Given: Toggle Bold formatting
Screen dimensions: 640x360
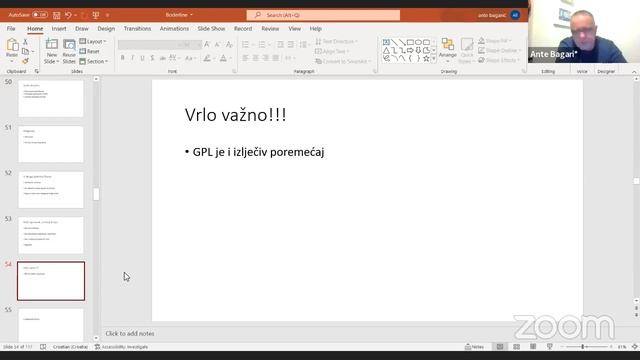Looking at the screenshot, I should tap(122, 58).
